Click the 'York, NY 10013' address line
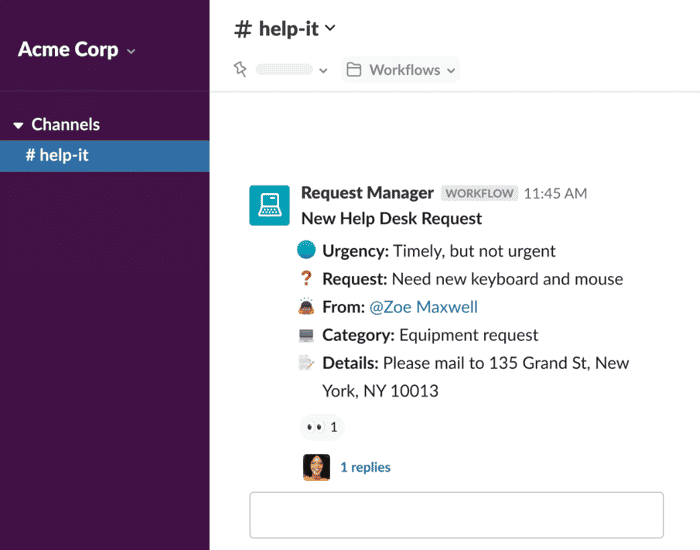The height and width of the screenshot is (550, 700). [380, 391]
